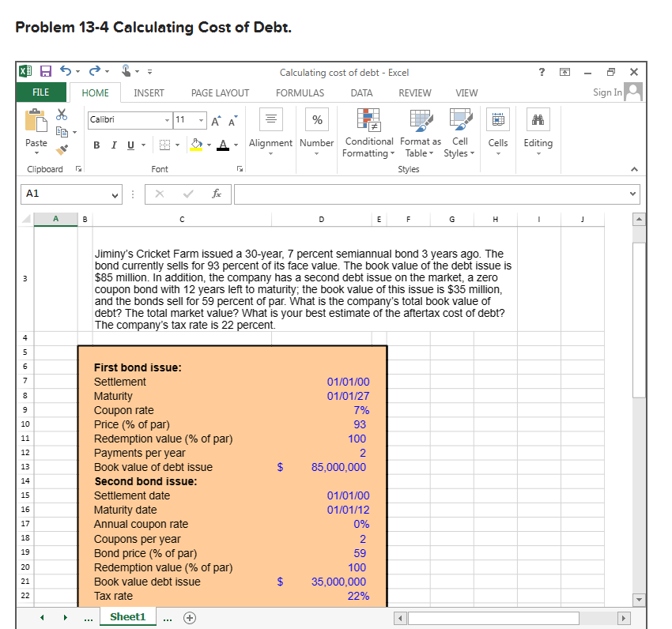
Task: Open Conditional Formatting icon menu
Action: tap(368, 119)
